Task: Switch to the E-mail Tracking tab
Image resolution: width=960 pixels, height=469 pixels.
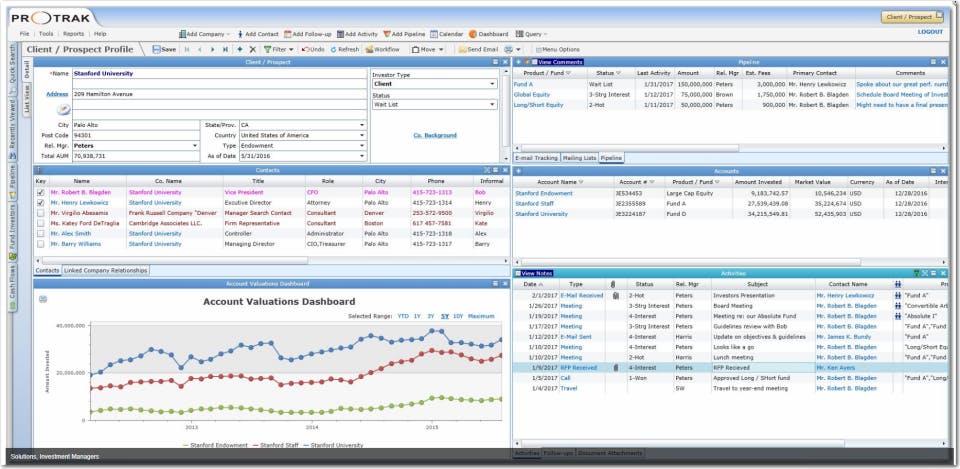Action: pyautogui.click(x=536, y=158)
